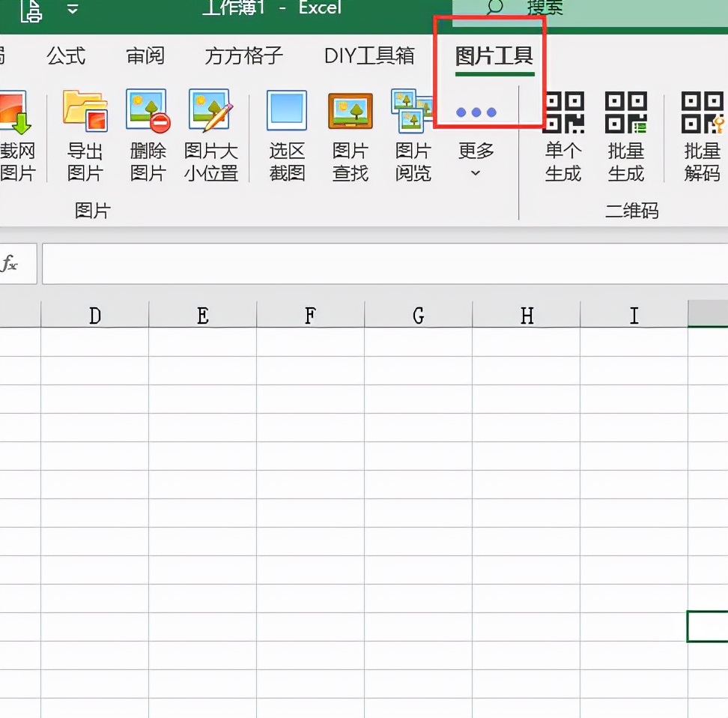Open the 批量解码 batch decode tool
Screen dimensions: 728x718
pyautogui.click(x=701, y=135)
